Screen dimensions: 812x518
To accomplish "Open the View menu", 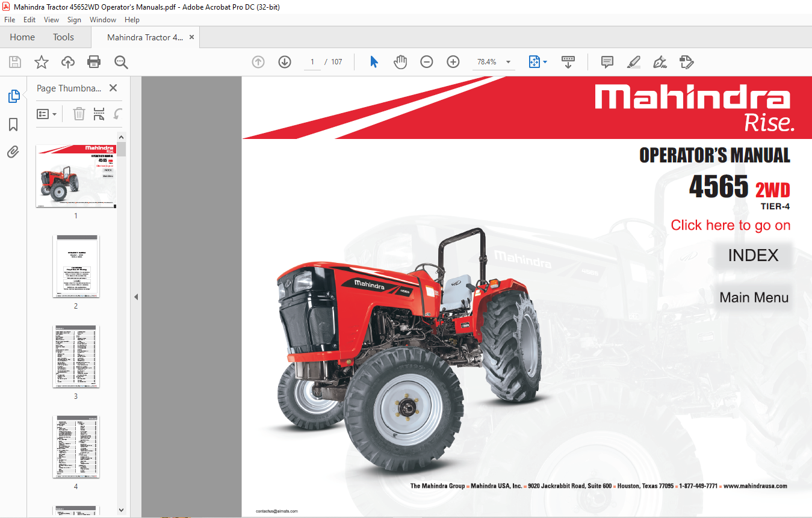I will tap(52, 20).
